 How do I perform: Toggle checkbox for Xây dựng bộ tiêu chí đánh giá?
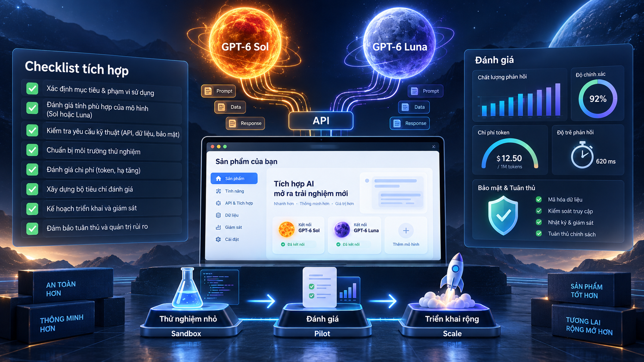click(32, 189)
